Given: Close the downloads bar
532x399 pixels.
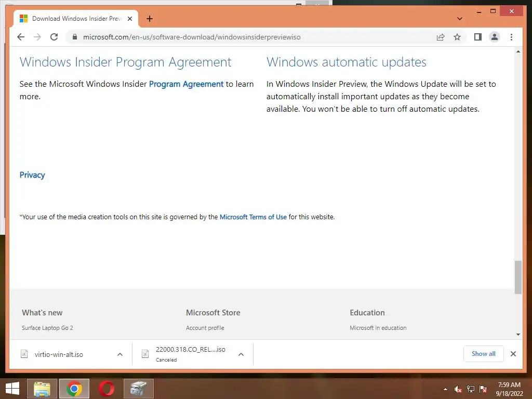Looking at the screenshot, I should (x=513, y=354).
